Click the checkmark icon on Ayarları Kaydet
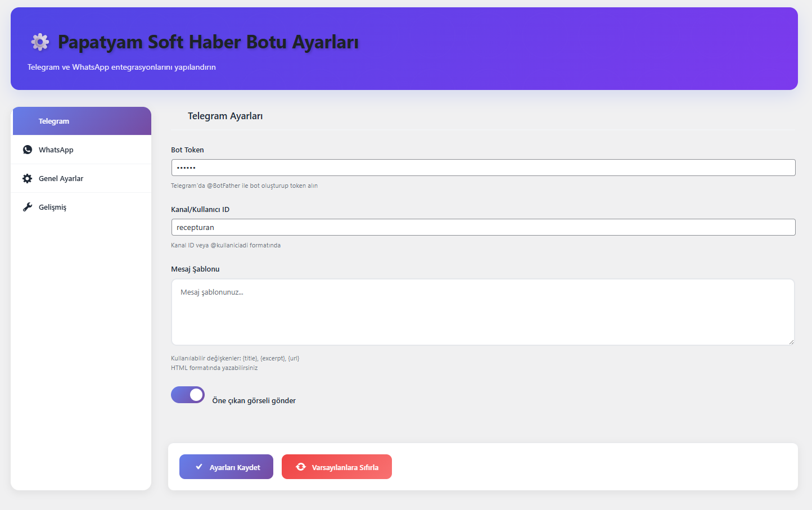The width and height of the screenshot is (812, 510). click(x=199, y=467)
